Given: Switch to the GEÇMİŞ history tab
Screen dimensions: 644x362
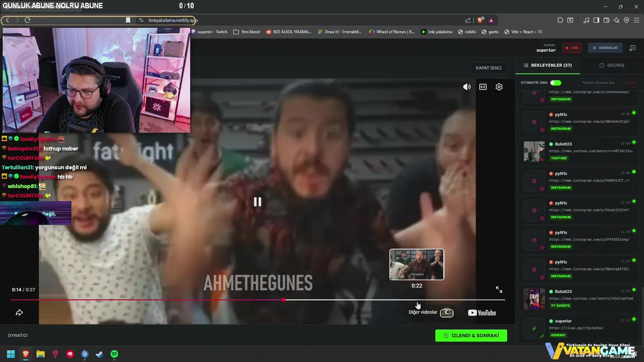Looking at the screenshot, I should pyautogui.click(x=612, y=65).
